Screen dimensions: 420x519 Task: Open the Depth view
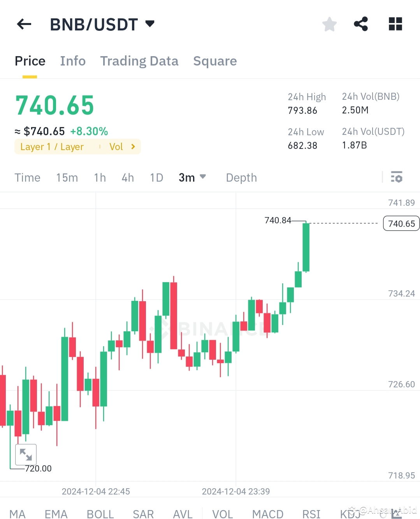point(241,177)
